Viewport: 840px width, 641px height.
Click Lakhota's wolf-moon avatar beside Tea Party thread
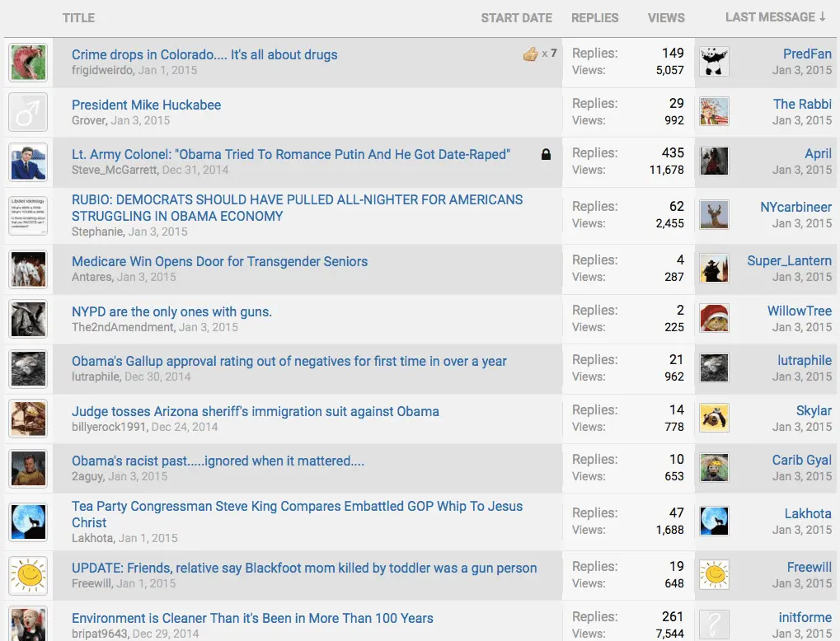coord(28,522)
